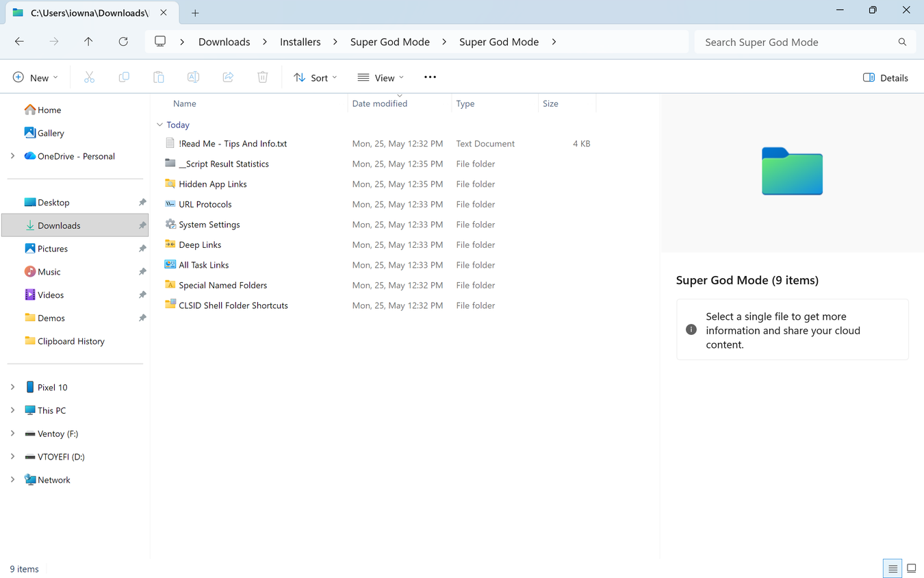Open the See more ellipsis menu
This screenshot has width=924, height=578.
[x=430, y=77]
